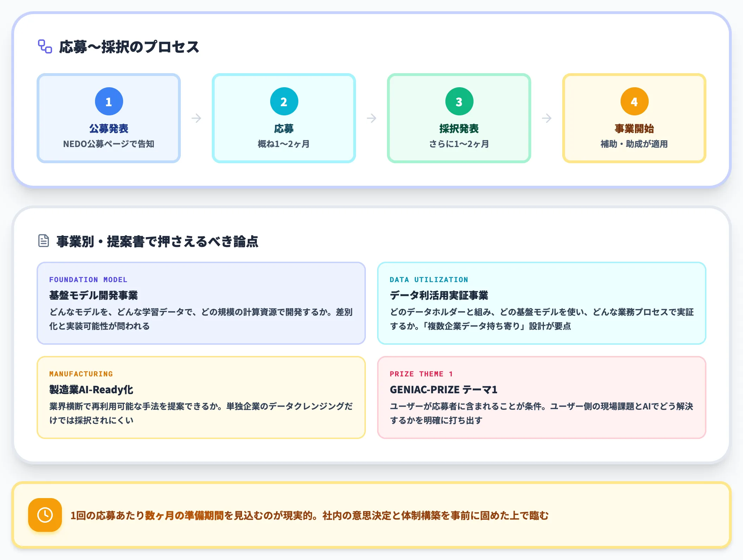Click the DATA UTILIZATION label
743x560 pixels.
429,280
